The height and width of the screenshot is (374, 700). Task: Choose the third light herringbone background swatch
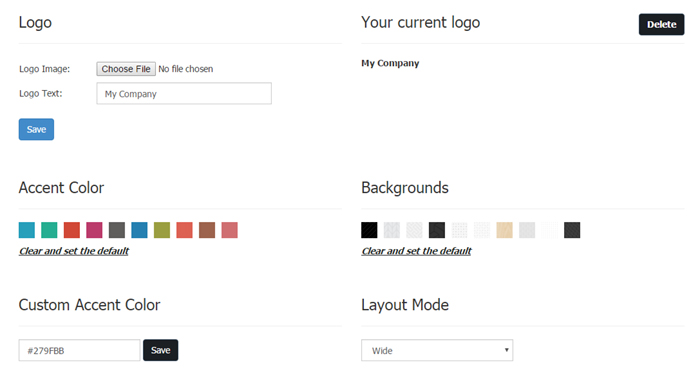point(414,230)
